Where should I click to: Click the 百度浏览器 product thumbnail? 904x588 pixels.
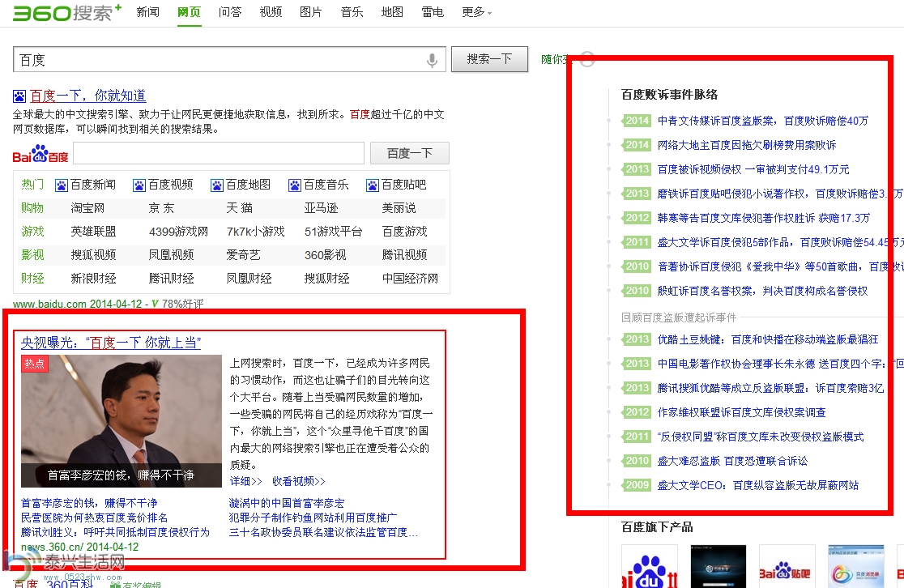pyautogui.click(x=855, y=567)
